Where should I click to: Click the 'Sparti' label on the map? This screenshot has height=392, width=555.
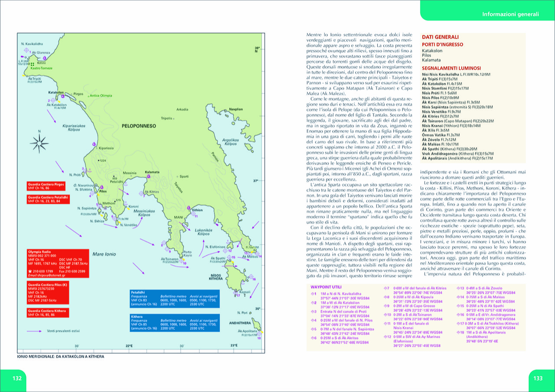click(x=184, y=176)
